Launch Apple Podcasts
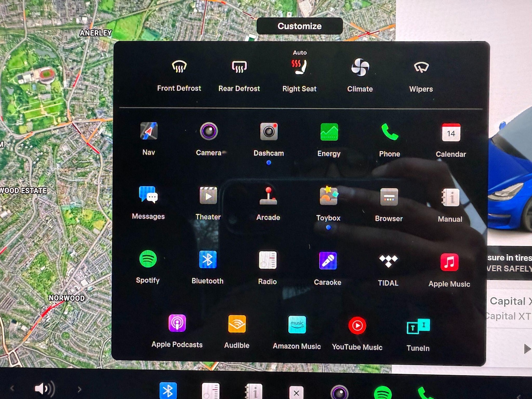The height and width of the screenshot is (399, 532). pyautogui.click(x=177, y=323)
